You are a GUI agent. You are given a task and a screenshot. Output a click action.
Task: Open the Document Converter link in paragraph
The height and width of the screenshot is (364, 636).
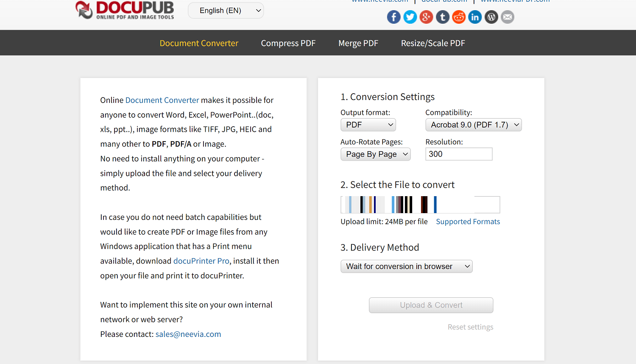[162, 100]
